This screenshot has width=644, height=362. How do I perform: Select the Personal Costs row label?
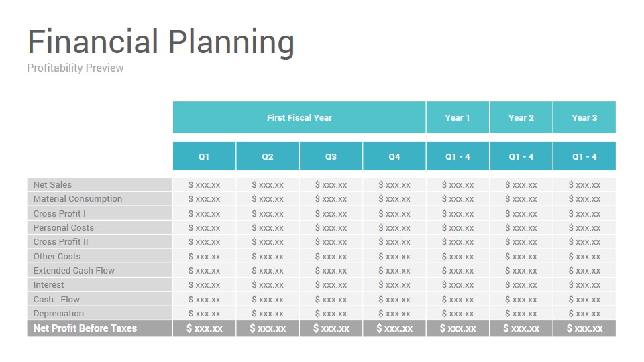99,228
